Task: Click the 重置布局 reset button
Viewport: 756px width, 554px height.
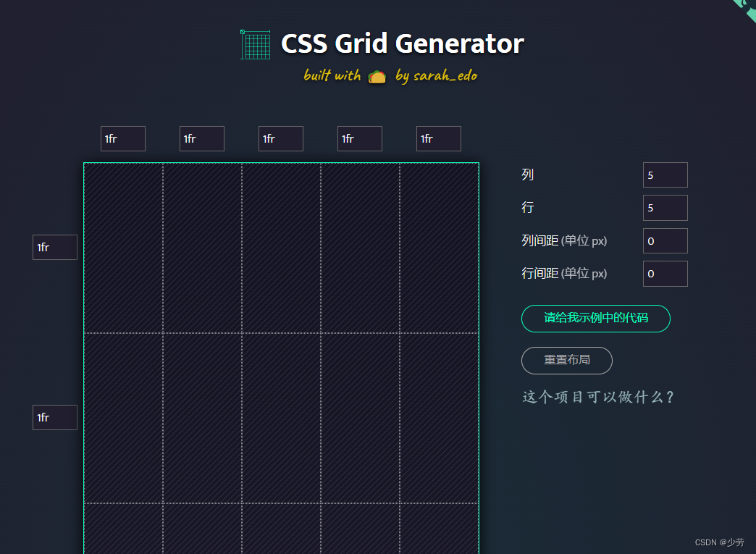Action: [567, 360]
